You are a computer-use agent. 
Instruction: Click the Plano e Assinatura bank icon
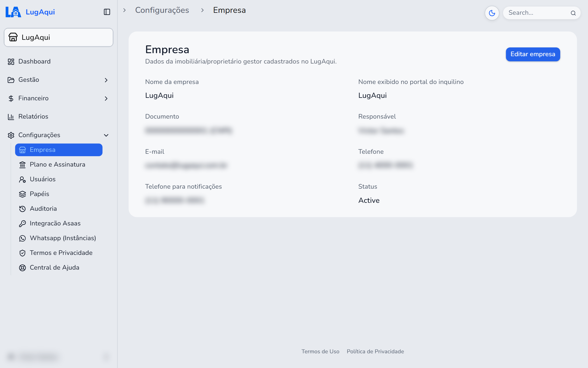pyautogui.click(x=22, y=165)
